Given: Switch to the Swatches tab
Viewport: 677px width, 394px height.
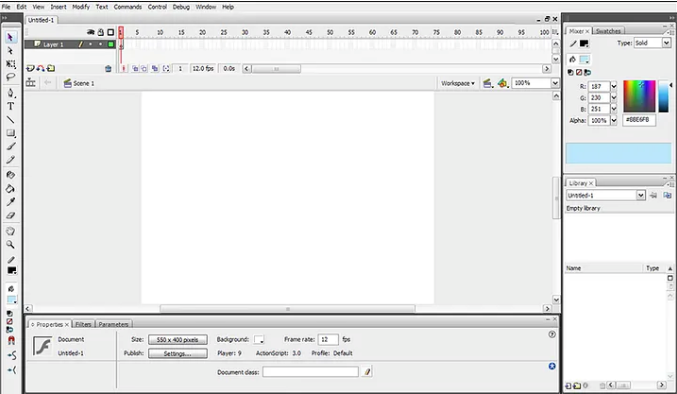Looking at the screenshot, I should 608,31.
